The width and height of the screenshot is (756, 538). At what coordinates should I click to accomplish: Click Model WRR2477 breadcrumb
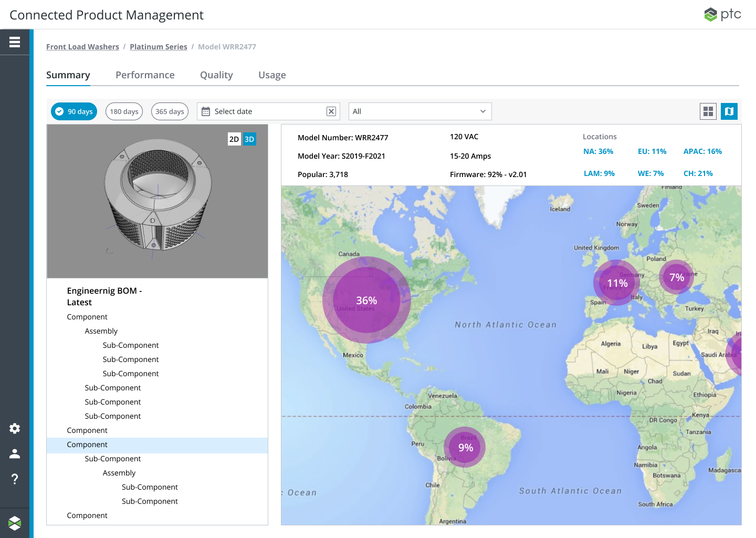pos(227,47)
